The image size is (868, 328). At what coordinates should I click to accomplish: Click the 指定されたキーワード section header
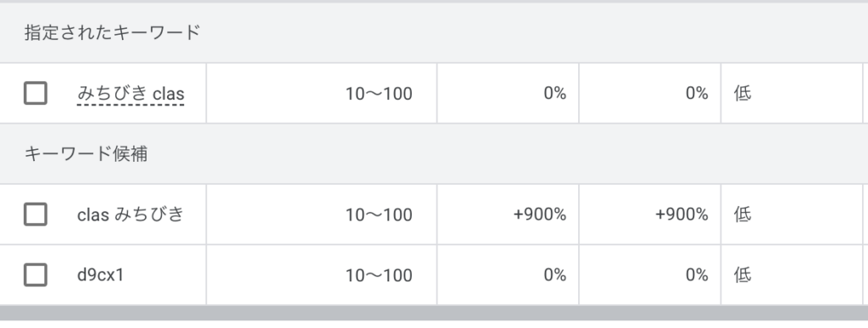point(112,33)
